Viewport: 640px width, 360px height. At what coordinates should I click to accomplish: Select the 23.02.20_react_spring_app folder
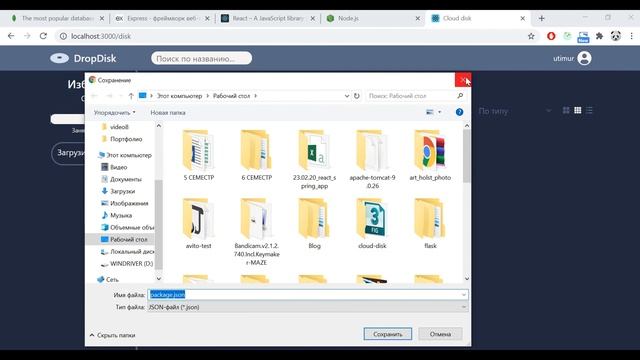tap(314, 159)
